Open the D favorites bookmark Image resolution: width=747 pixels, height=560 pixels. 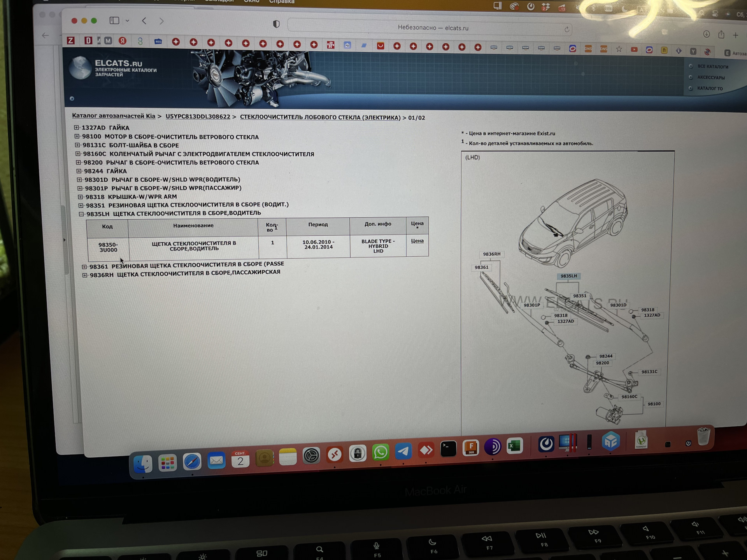pos(88,40)
